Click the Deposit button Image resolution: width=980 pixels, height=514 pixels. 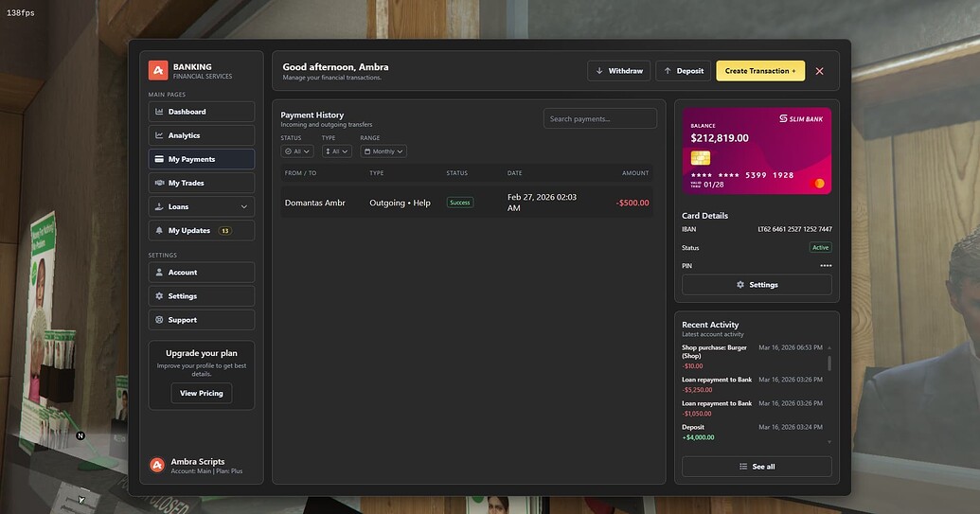(x=683, y=71)
